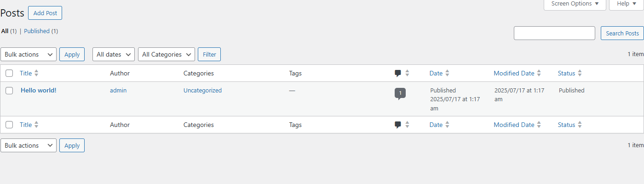644x184 pixels.
Task: Click the comments icon in footer row
Action: (x=398, y=125)
